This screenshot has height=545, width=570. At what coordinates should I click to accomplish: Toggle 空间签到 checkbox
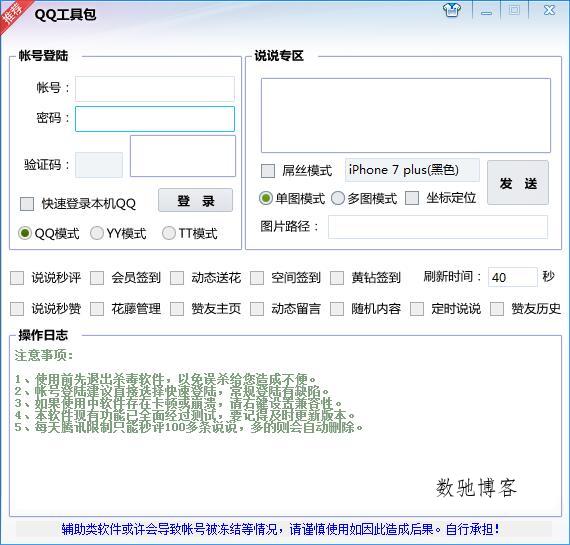[257, 278]
